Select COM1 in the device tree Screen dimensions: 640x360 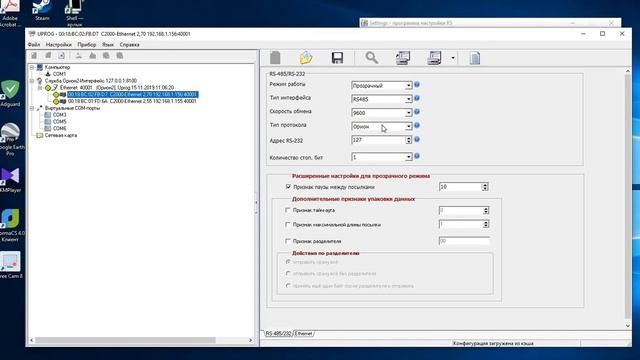pyautogui.click(x=59, y=74)
